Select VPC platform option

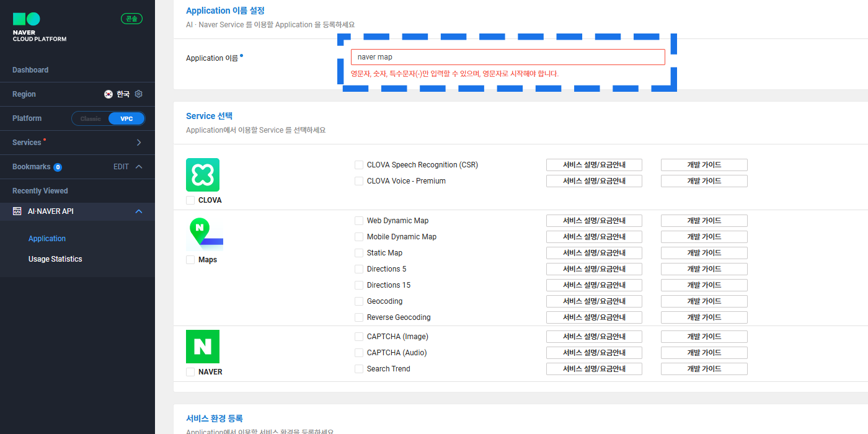tap(126, 118)
